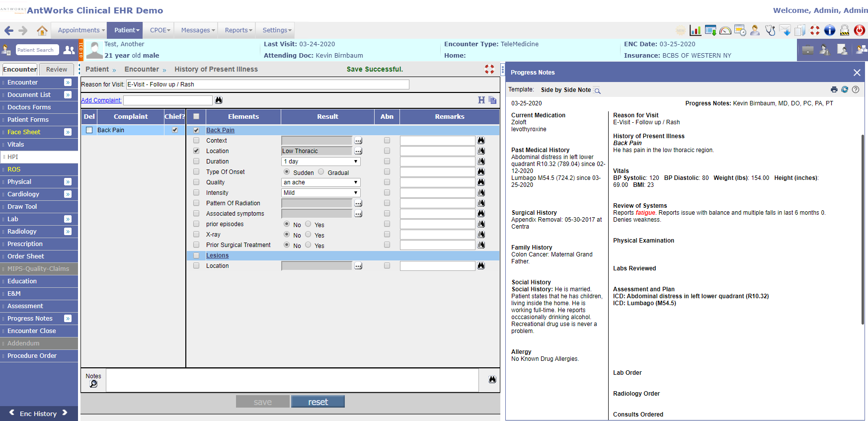
Task: Click the Add Complaint link
Action: pos(101,100)
